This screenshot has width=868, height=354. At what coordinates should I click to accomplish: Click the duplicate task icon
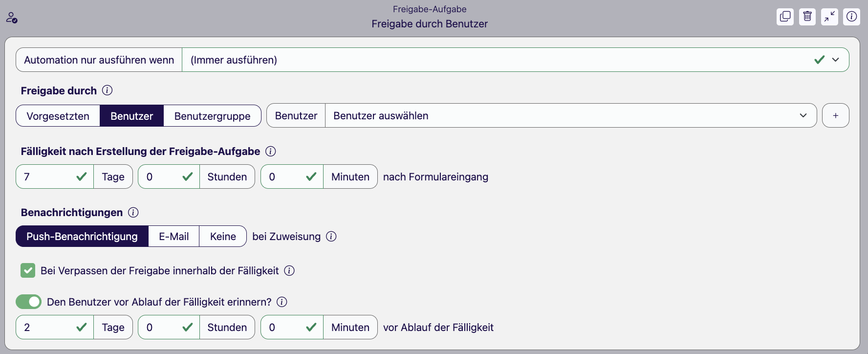[785, 17]
